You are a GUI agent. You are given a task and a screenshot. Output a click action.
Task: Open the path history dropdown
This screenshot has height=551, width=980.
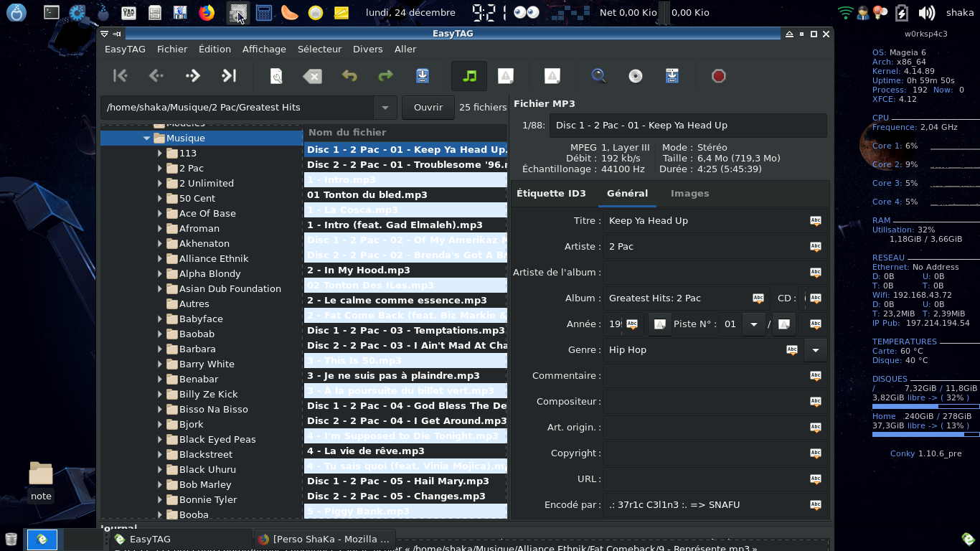tap(385, 108)
